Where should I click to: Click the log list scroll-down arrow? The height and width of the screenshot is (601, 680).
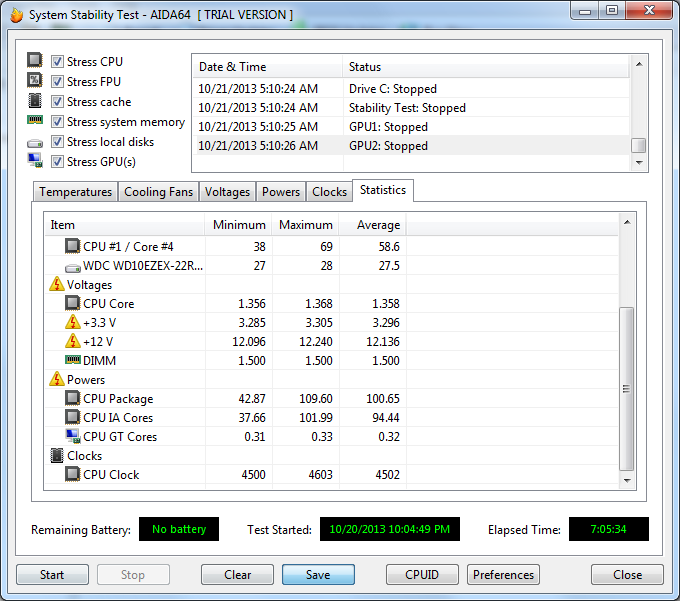tap(639, 163)
